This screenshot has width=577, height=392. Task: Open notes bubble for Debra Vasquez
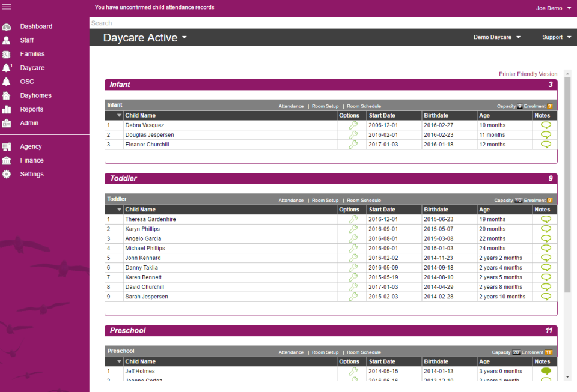coord(546,125)
